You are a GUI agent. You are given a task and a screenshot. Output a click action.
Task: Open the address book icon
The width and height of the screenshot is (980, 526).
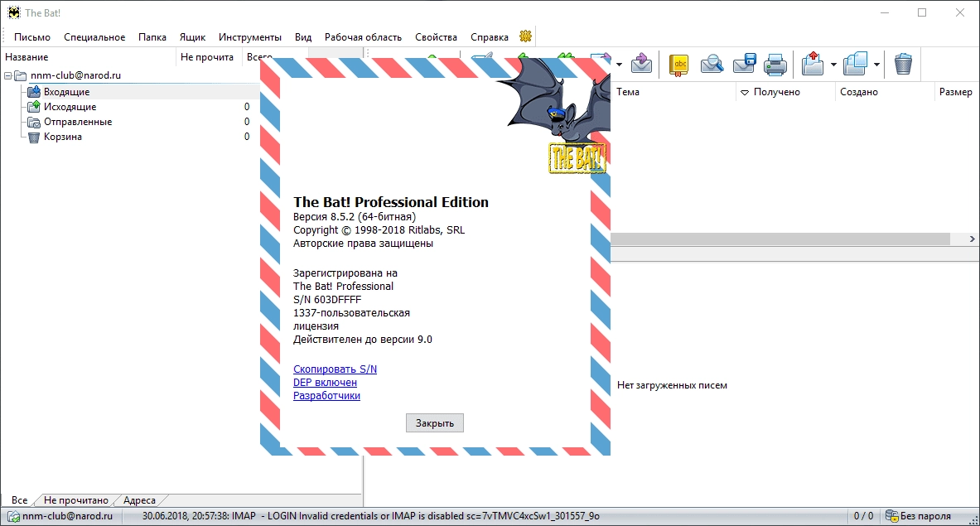click(678, 65)
